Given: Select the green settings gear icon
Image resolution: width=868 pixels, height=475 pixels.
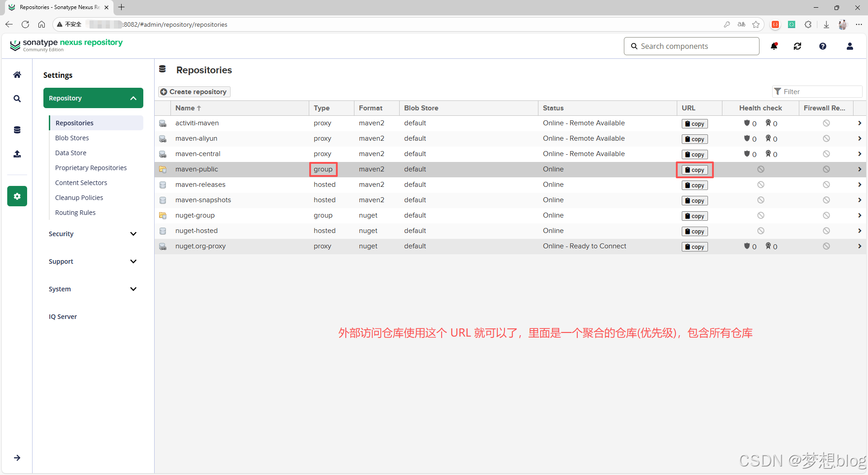Looking at the screenshot, I should point(17,196).
